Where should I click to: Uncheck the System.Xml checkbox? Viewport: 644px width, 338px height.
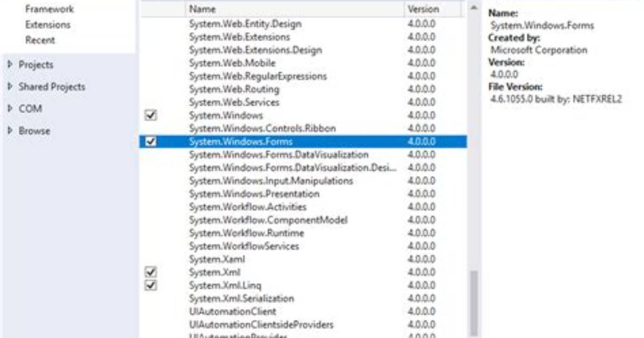click(151, 272)
